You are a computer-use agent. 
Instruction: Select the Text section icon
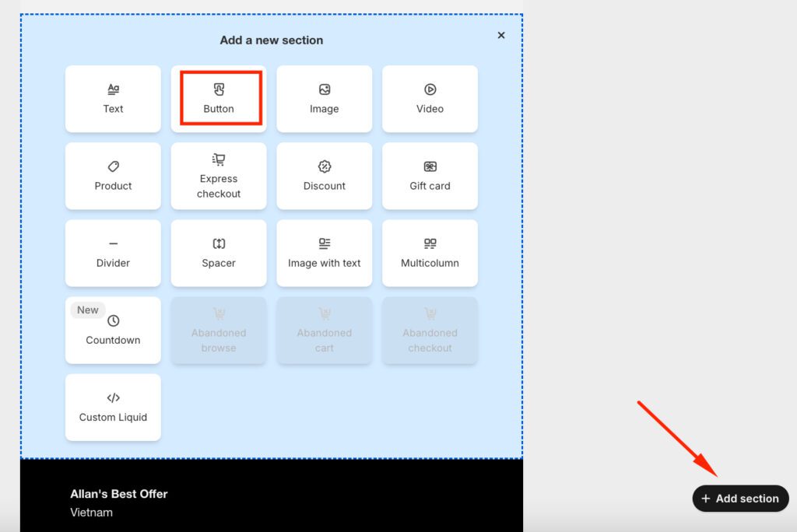click(x=113, y=89)
